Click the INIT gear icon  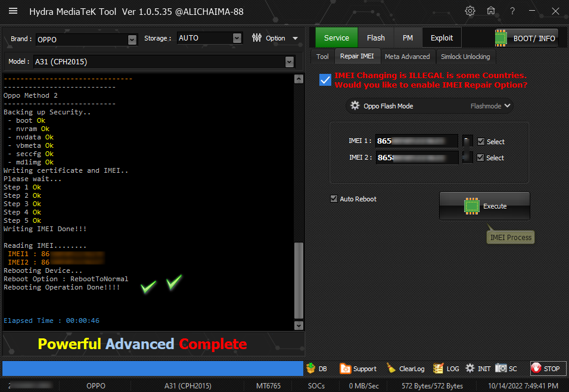[x=470, y=368]
